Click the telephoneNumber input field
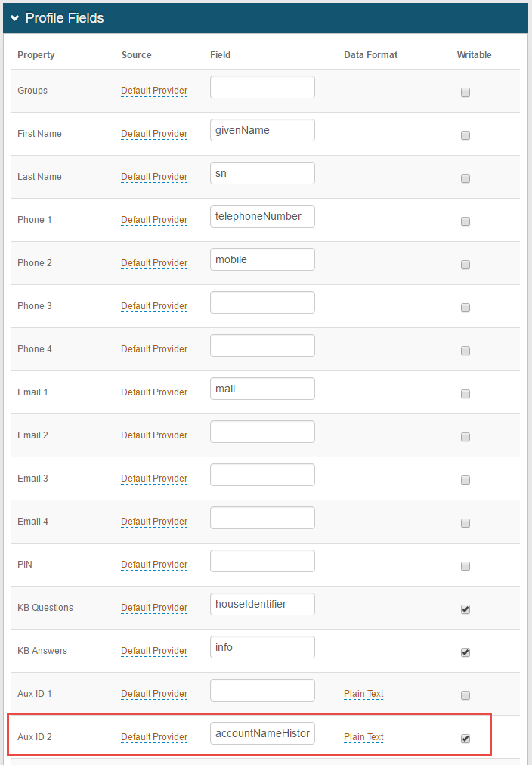The height and width of the screenshot is (765, 532). point(262,216)
